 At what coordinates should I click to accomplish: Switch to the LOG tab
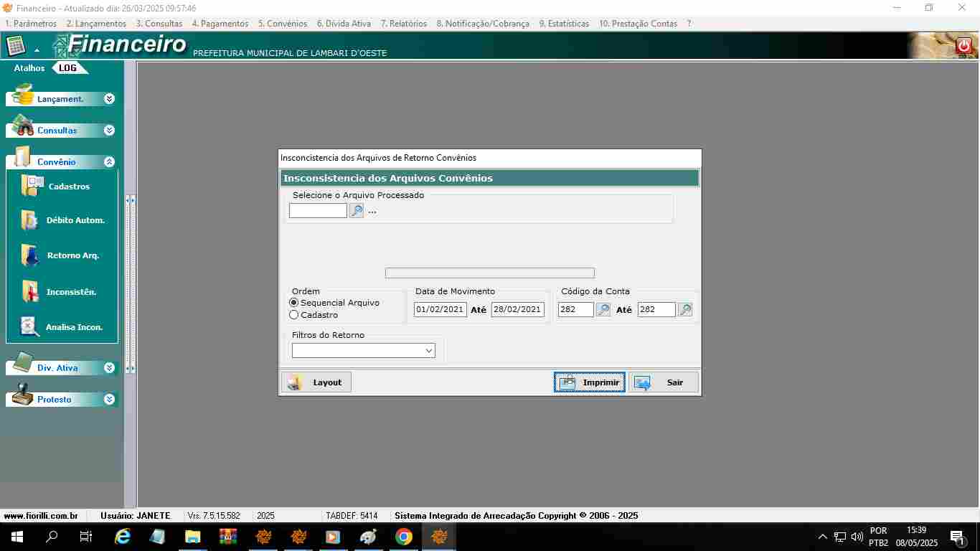[x=67, y=68]
